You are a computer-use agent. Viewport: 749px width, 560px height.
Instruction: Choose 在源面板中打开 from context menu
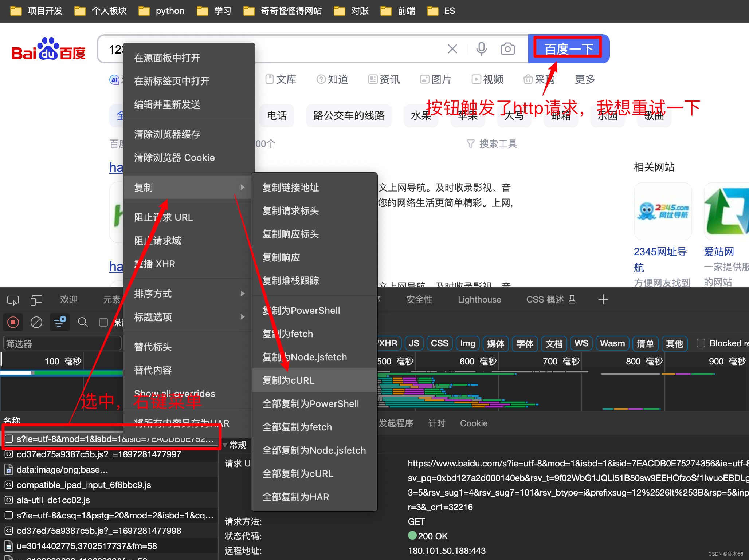[189, 58]
